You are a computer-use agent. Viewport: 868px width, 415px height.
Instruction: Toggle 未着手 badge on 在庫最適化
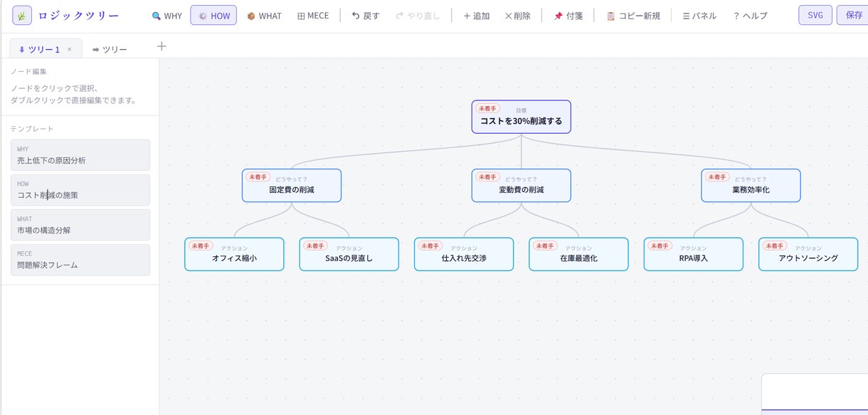[545, 246]
